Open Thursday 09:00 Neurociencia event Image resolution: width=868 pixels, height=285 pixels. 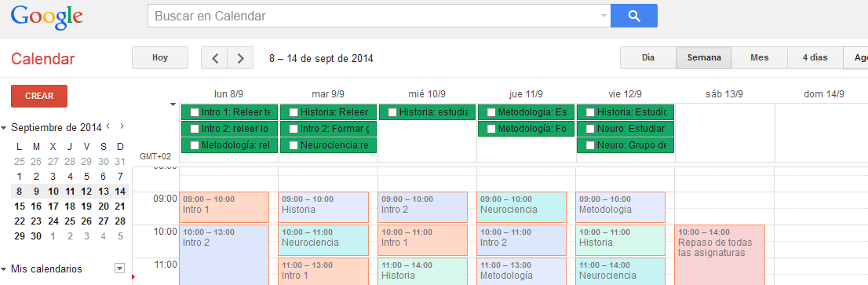point(521,207)
